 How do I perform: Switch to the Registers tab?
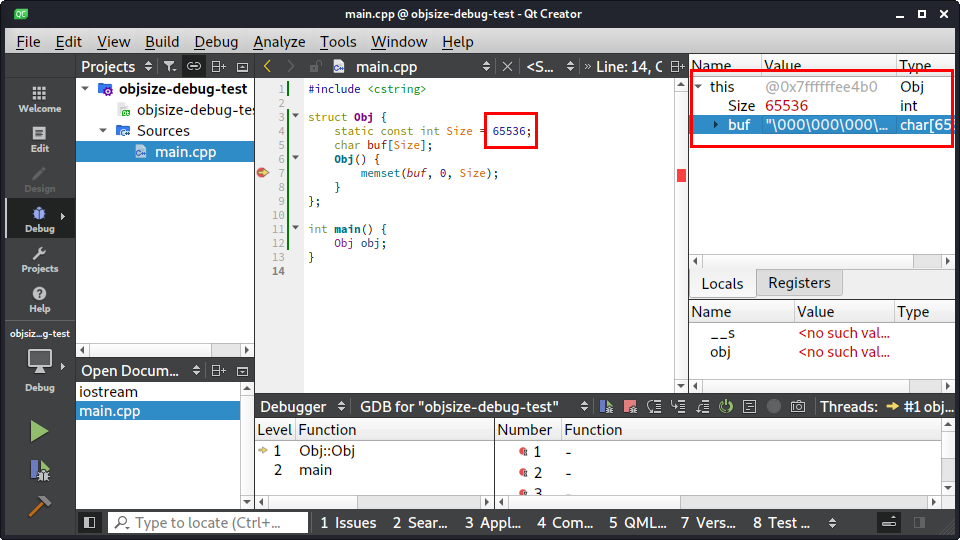tap(799, 283)
